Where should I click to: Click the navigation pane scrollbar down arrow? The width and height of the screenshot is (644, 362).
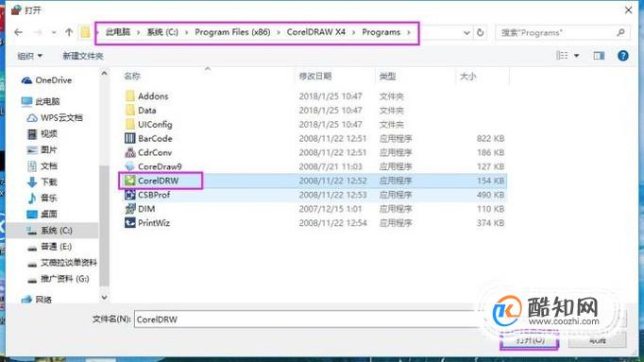(x=104, y=297)
